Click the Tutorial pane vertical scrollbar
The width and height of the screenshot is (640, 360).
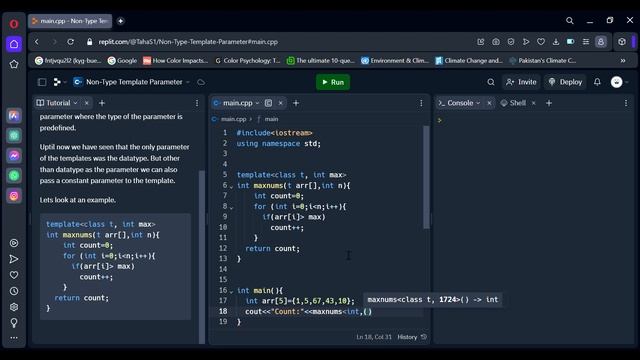click(202, 257)
